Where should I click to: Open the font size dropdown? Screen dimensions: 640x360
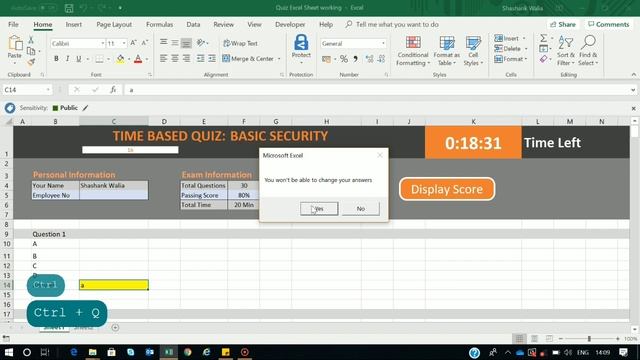tap(124, 43)
